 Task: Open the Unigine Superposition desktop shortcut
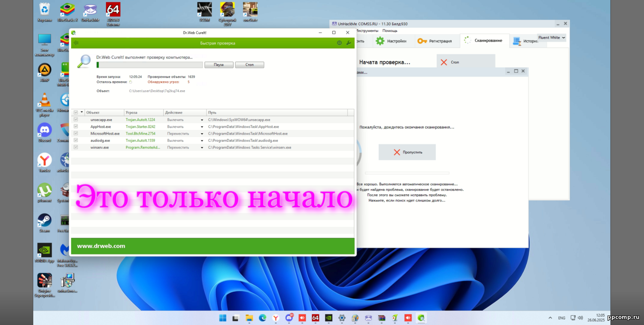[44, 285]
